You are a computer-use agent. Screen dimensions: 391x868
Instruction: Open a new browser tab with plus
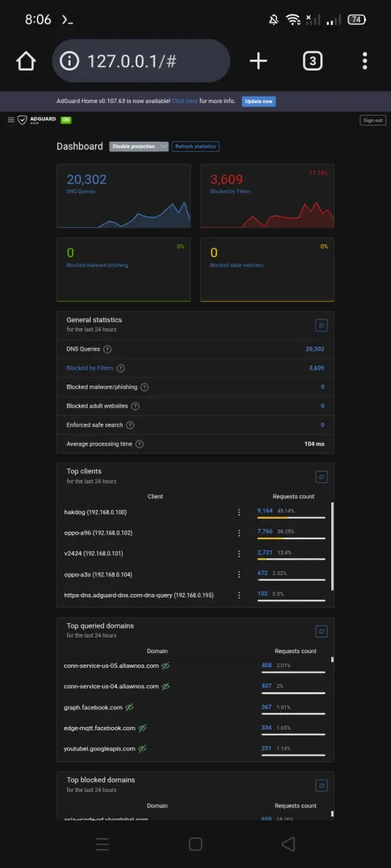(259, 61)
